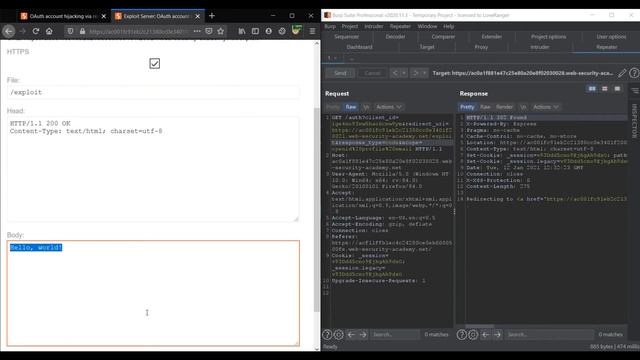
Task: Edit target with the pencil icon
Action: [x=622, y=73]
